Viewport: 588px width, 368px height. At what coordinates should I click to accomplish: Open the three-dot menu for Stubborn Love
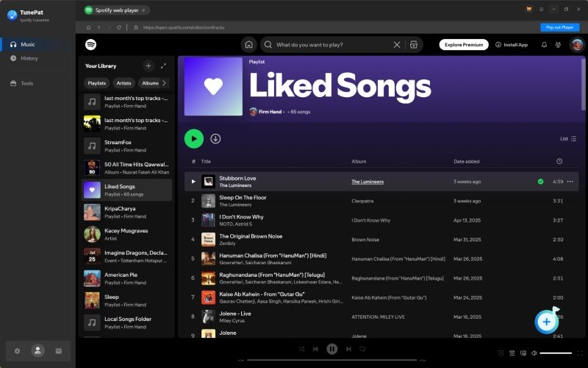[570, 181]
